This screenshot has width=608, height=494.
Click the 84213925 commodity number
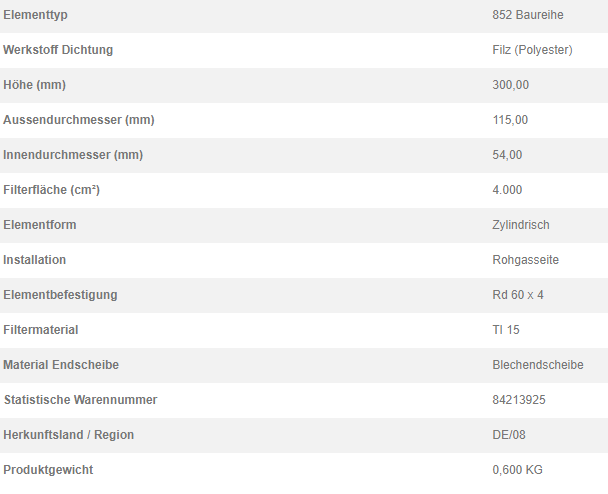519,399
